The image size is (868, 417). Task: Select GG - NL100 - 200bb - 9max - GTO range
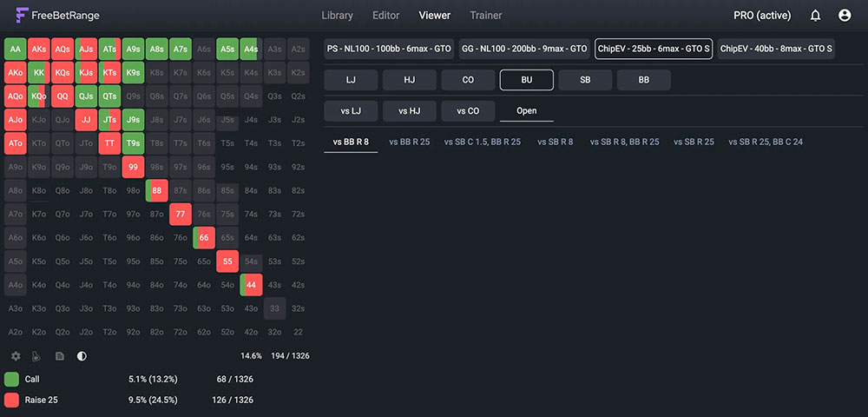pyautogui.click(x=524, y=49)
